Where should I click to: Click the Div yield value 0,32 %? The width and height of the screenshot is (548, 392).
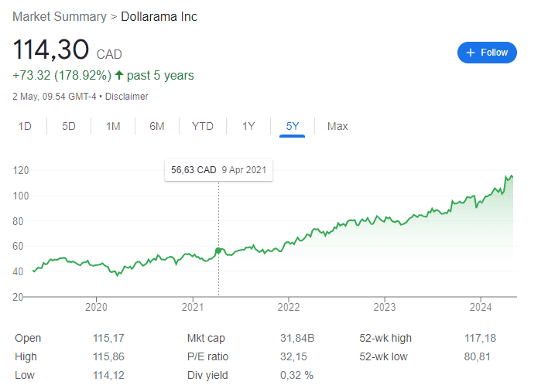click(x=296, y=375)
